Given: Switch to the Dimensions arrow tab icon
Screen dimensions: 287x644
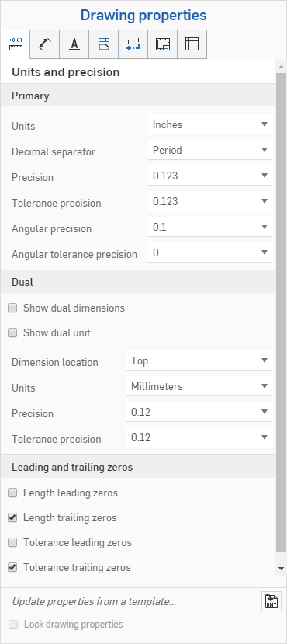Looking at the screenshot, I should click(45, 44).
